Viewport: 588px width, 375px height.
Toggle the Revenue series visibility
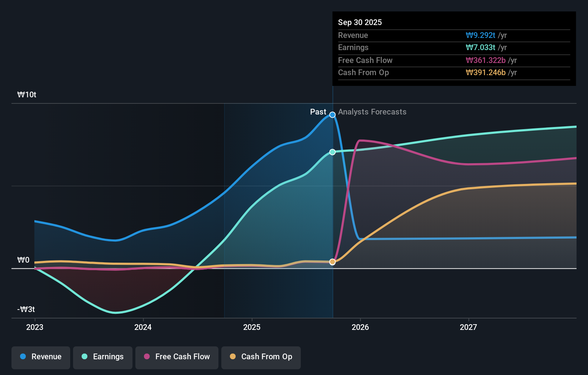click(40, 357)
